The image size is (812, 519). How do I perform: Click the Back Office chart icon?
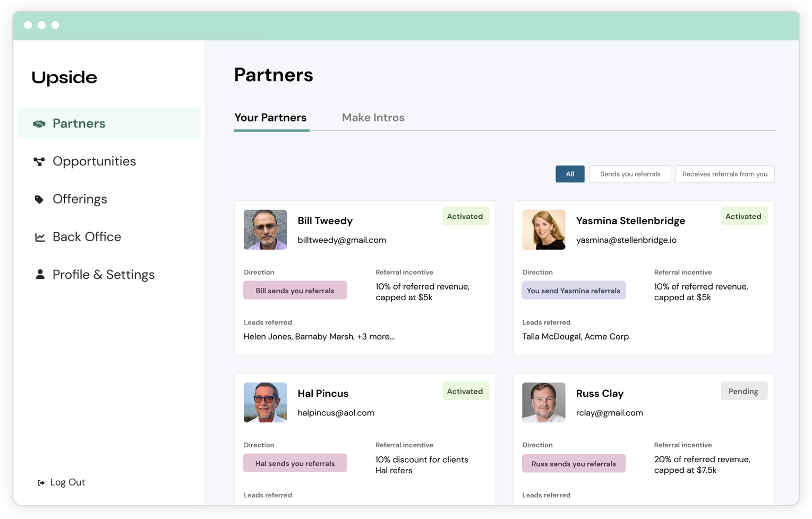[40, 237]
